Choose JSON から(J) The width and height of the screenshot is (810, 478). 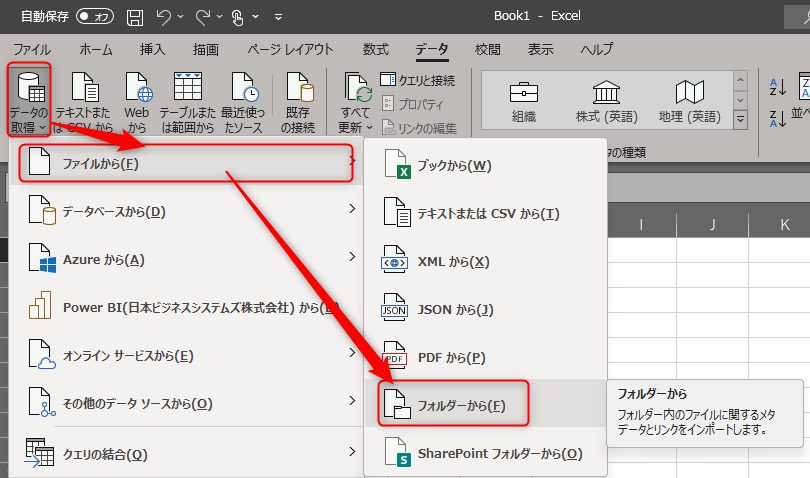[x=486, y=309]
